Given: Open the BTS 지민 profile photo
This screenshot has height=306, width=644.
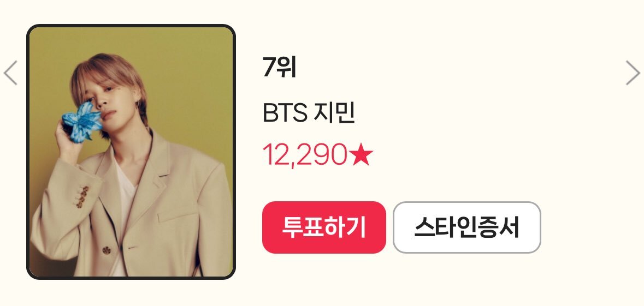Looking at the screenshot, I should 131,152.
